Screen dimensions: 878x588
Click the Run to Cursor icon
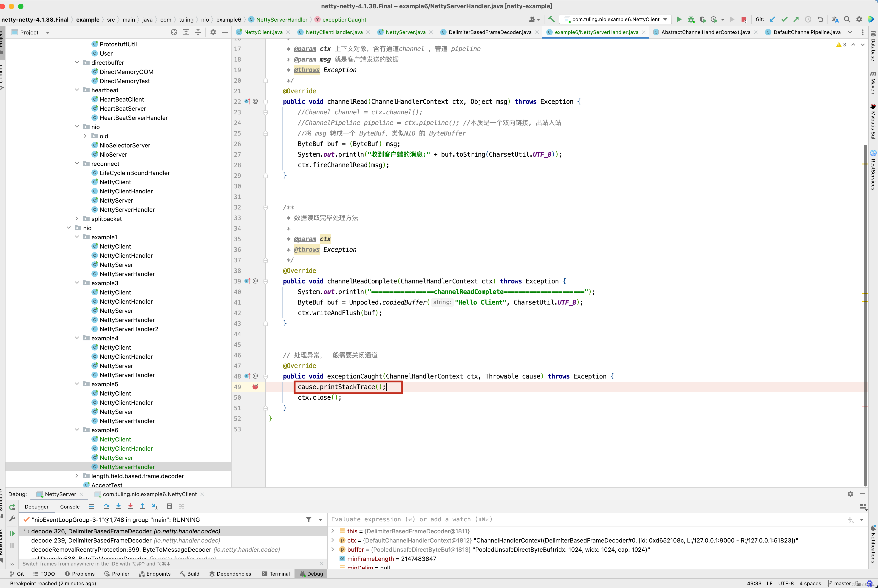click(155, 506)
